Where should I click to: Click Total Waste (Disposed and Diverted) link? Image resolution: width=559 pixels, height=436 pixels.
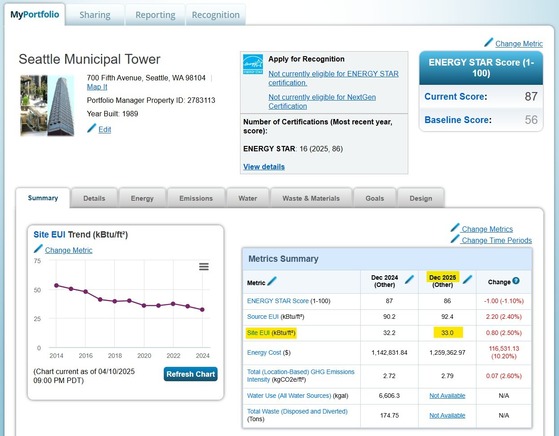click(x=297, y=411)
